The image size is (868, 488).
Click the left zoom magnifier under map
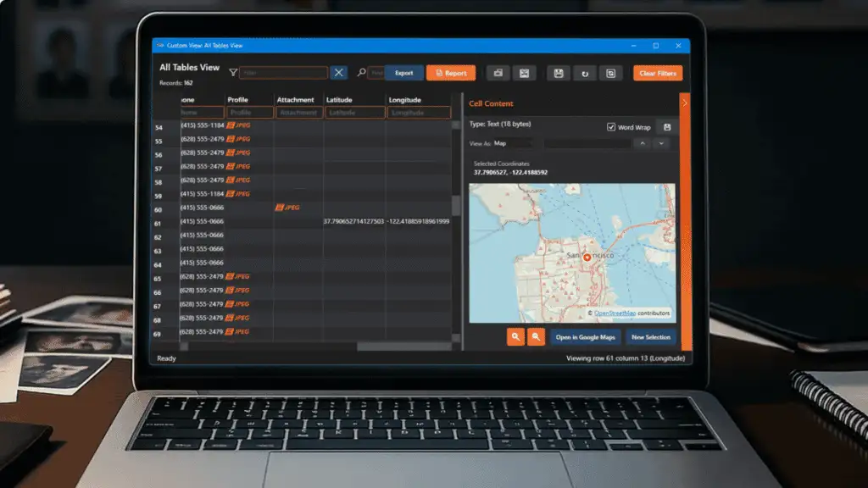click(515, 337)
